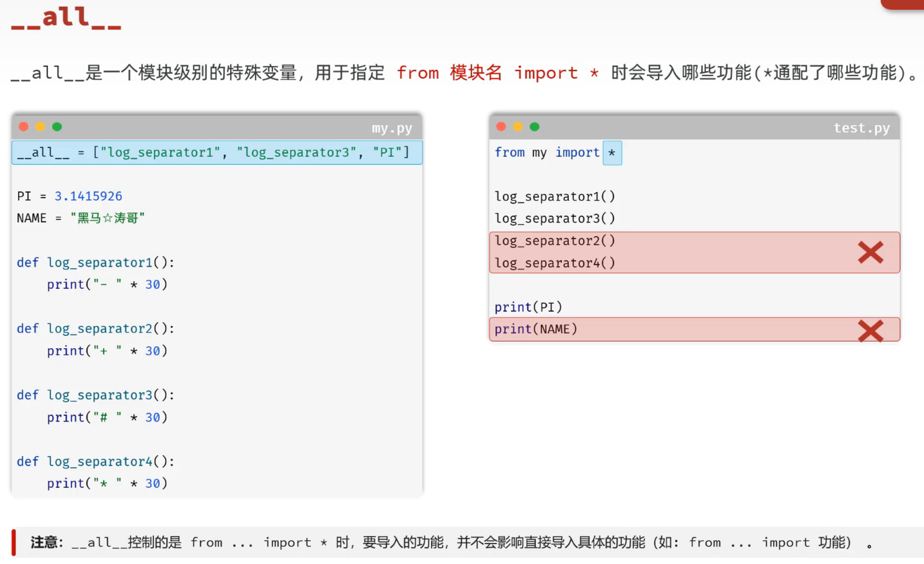The width and height of the screenshot is (924, 564).
Task: Click the red X beside log_separator2() lines
Action: coord(870,252)
